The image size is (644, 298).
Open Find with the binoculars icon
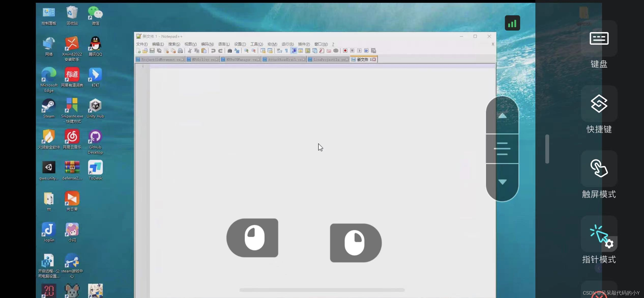(x=230, y=51)
